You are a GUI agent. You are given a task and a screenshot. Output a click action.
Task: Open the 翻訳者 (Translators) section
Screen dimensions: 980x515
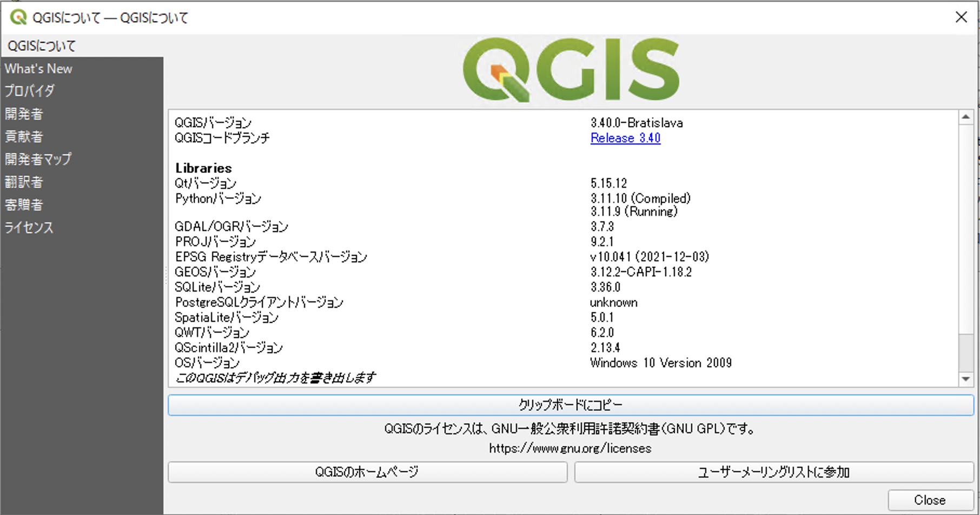coord(24,182)
